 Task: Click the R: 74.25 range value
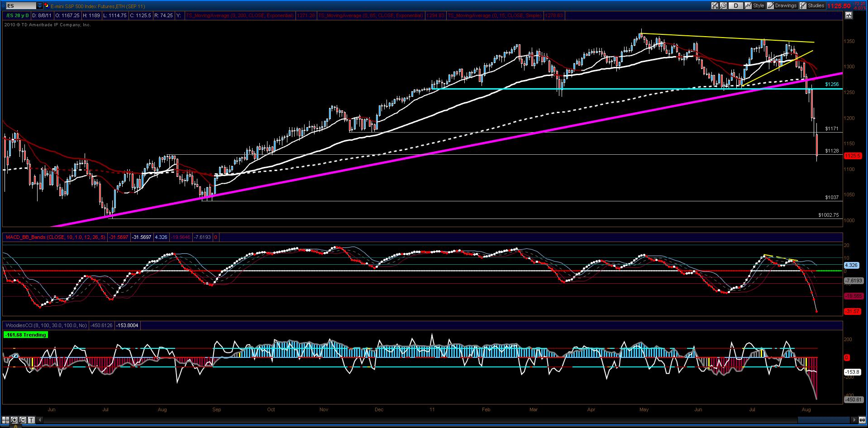(x=163, y=15)
